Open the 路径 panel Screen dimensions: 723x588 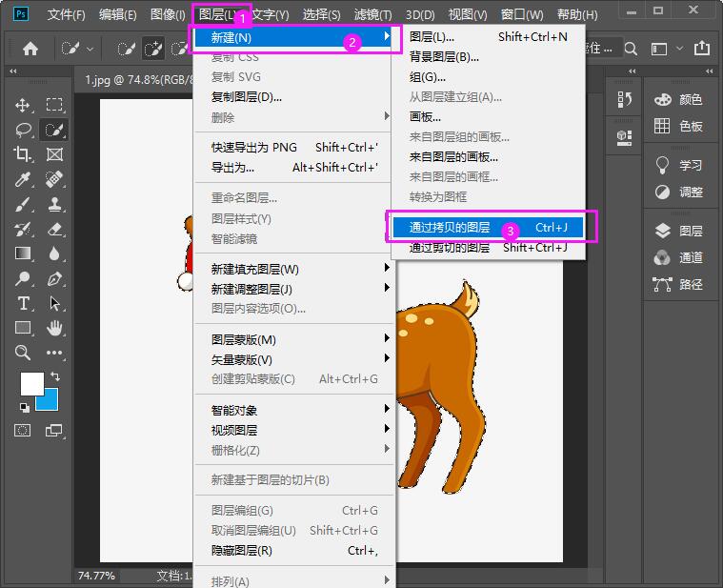(679, 284)
